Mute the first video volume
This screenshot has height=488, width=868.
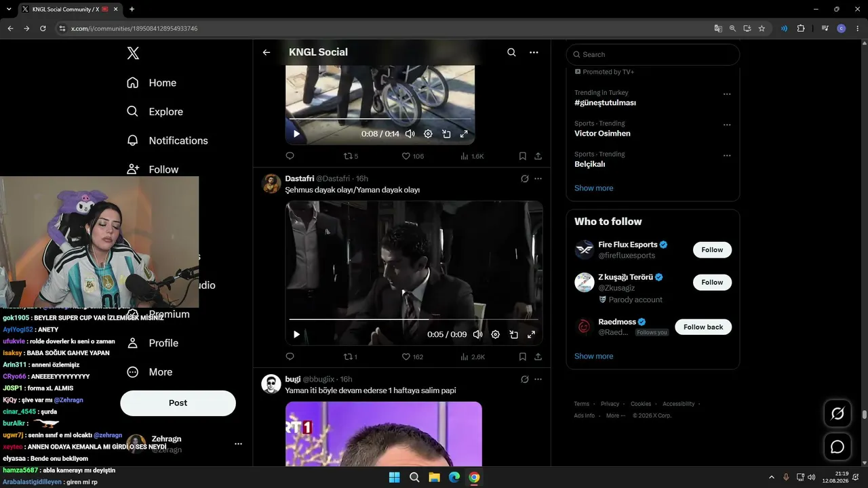pyautogui.click(x=410, y=134)
